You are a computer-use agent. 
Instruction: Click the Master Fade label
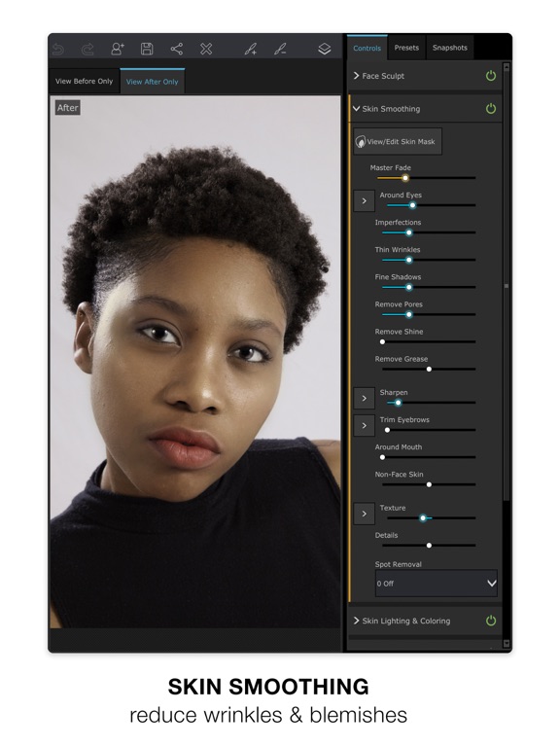click(x=391, y=167)
